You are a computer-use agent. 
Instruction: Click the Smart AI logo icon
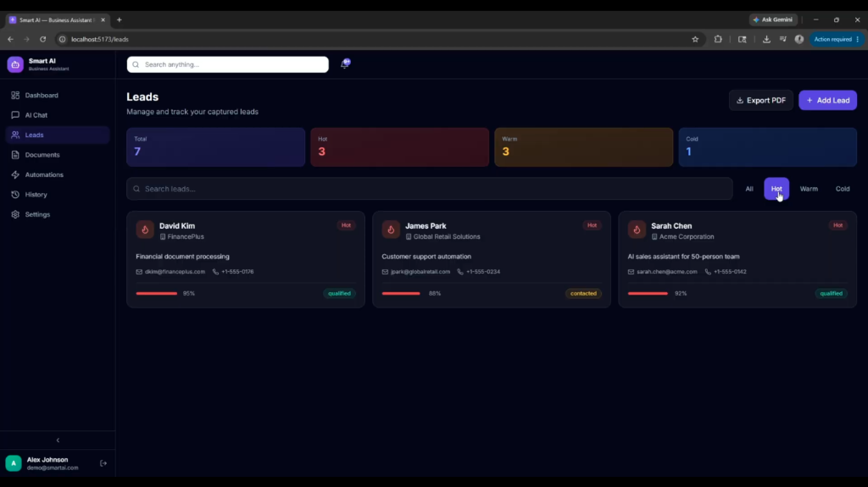(x=15, y=64)
